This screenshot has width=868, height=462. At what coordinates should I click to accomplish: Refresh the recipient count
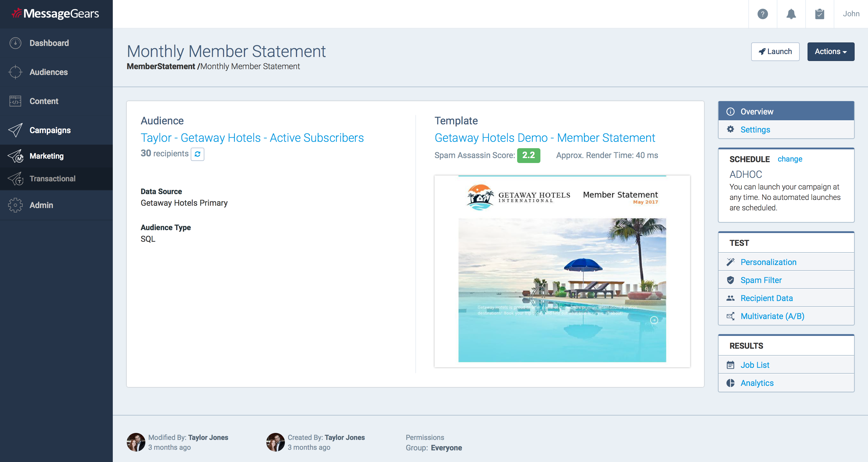point(197,154)
